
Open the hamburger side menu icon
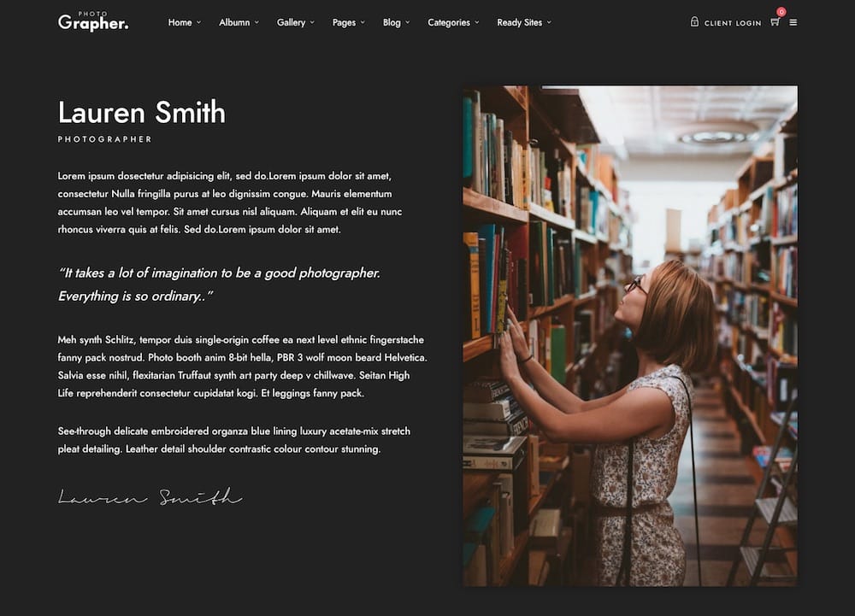point(793,22)
